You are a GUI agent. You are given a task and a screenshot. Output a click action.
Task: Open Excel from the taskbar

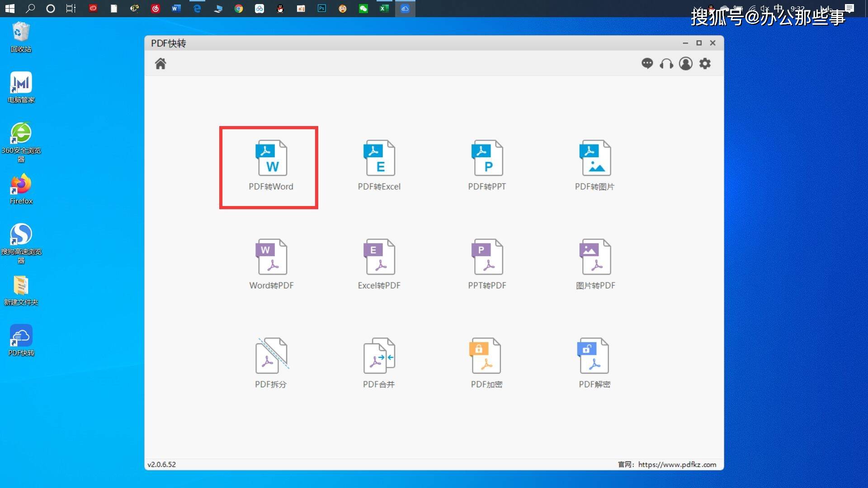pyautogui.click(x=384, y=8)
